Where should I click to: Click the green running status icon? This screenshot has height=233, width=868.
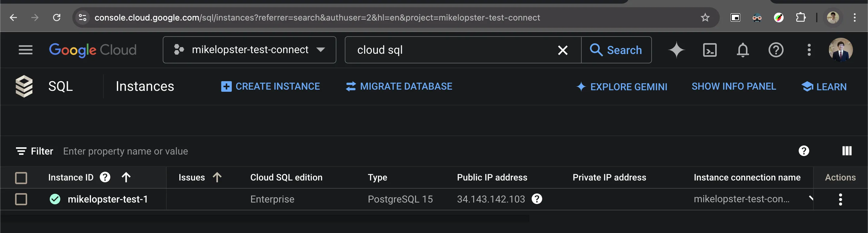pos(55,199)
